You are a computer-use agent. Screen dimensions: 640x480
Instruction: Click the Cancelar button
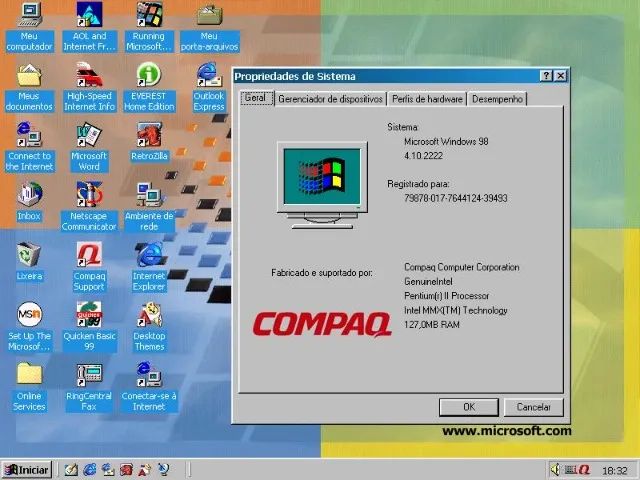click(533, 407)
